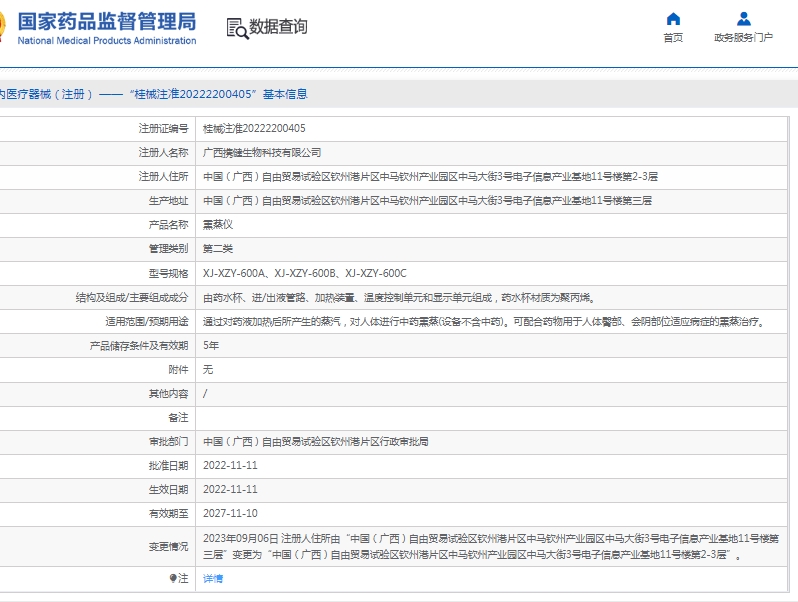
Task: Click the 国家药品监督管理局 logo title
Action: (107, 22)
